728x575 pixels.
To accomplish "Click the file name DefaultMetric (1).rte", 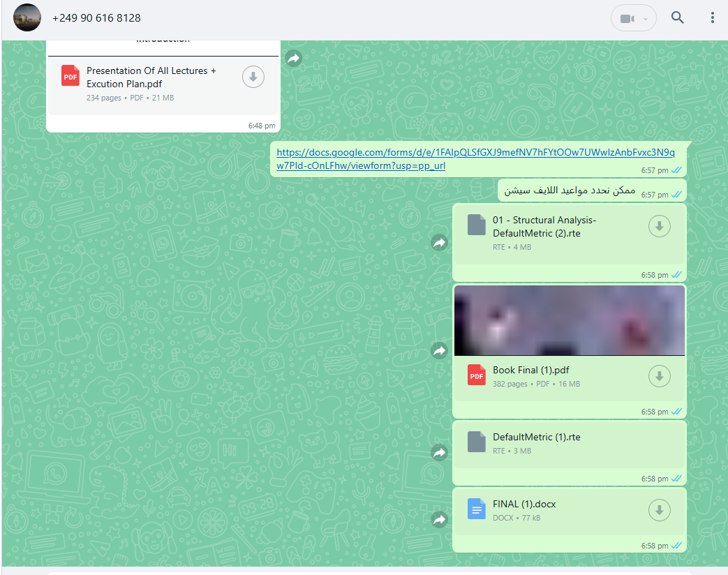I will [x=537, y=437].
